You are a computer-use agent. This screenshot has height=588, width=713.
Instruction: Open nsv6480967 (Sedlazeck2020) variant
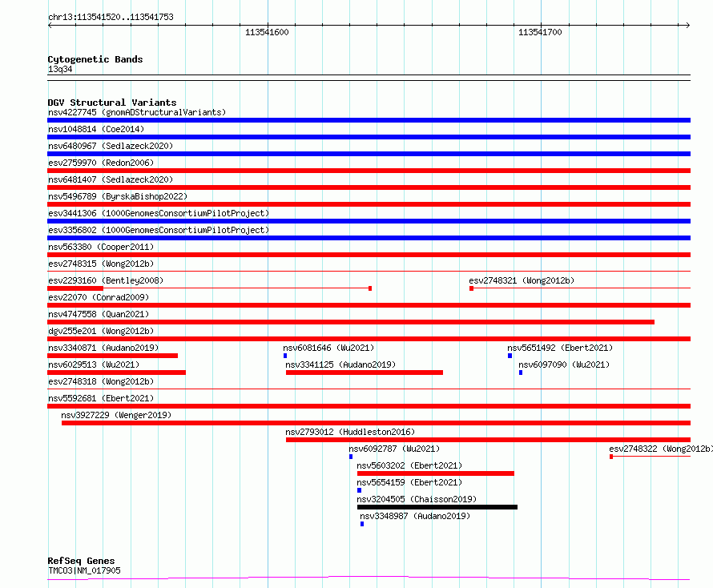[111, 146]
